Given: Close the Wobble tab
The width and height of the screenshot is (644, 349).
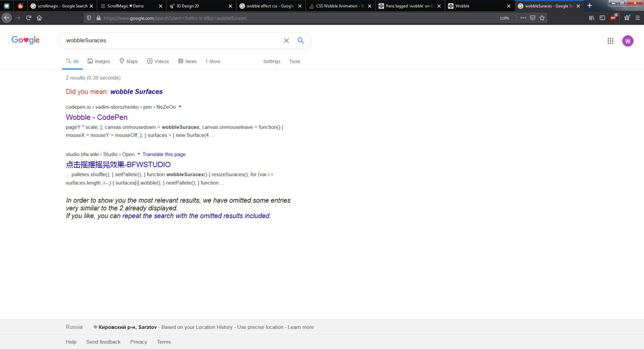Looking at the screenshot, I should tap(510, 6).
